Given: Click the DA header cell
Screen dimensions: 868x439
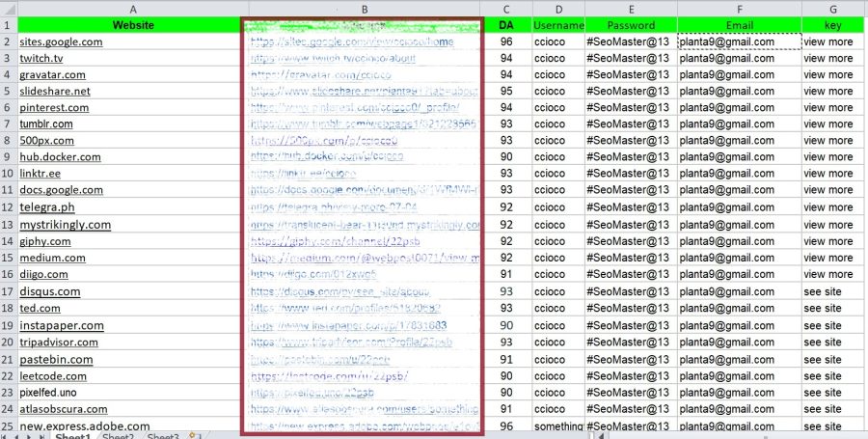Looking at the screenshot, I should click(x=506, y=25).
